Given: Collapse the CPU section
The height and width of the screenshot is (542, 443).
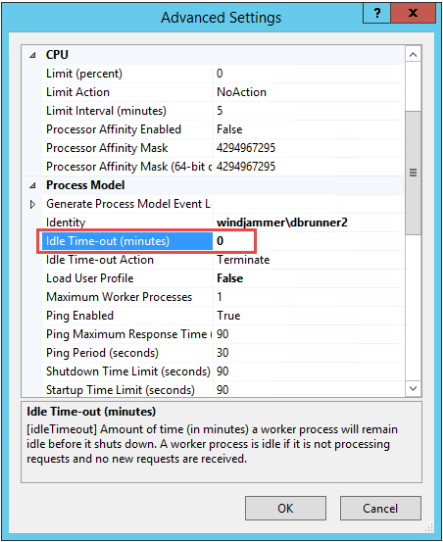Looking at the screenshot, I should pos(32,55).
